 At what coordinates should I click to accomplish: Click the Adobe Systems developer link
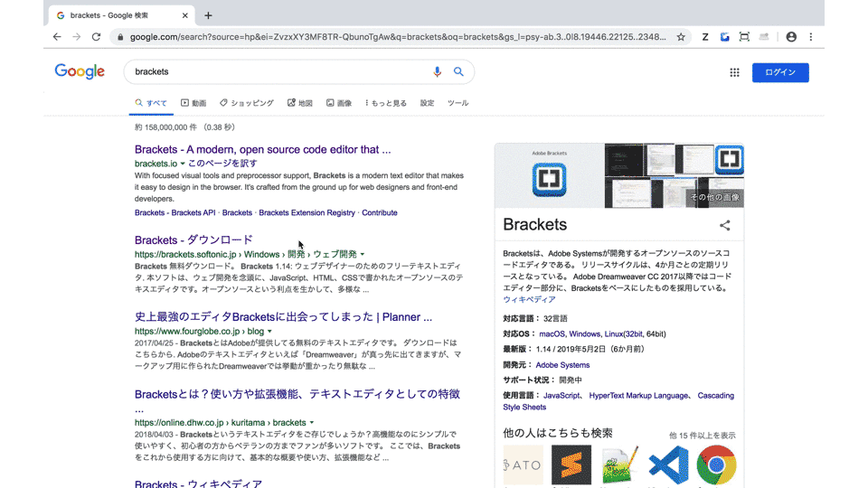pyautogui.click(x=562, y=365)
